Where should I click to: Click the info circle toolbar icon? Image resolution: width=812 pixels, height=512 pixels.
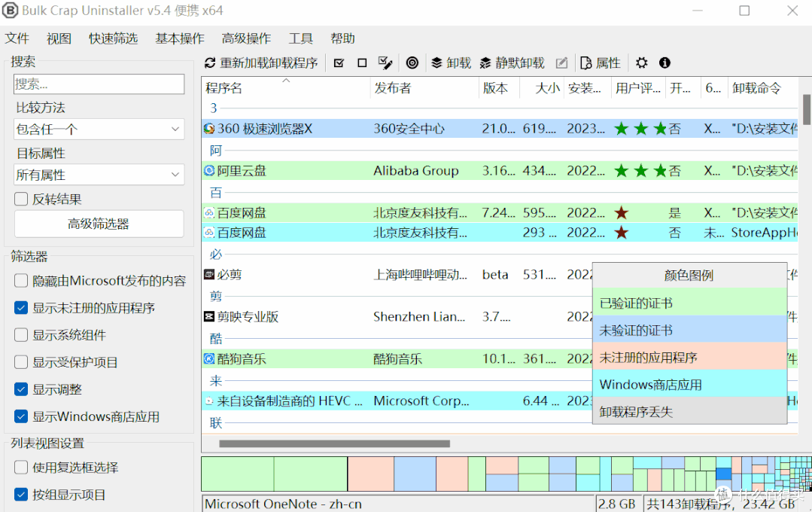(x=665, y=63)
